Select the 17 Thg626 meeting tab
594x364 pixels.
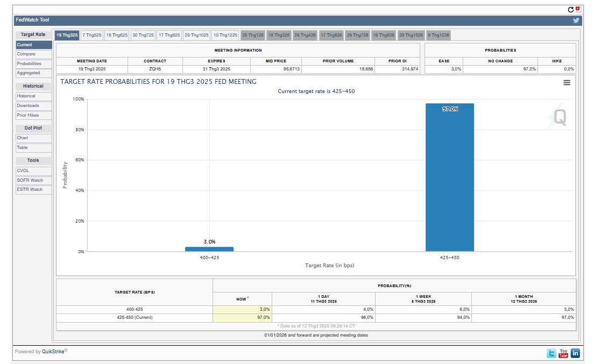331,35
